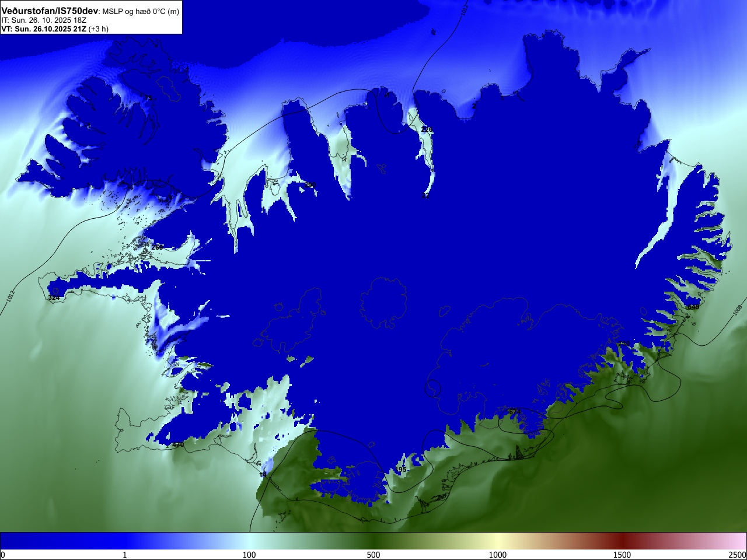Click the Veðurstofan/IS750dev title text
747x560 pixels.
[50, 11]
